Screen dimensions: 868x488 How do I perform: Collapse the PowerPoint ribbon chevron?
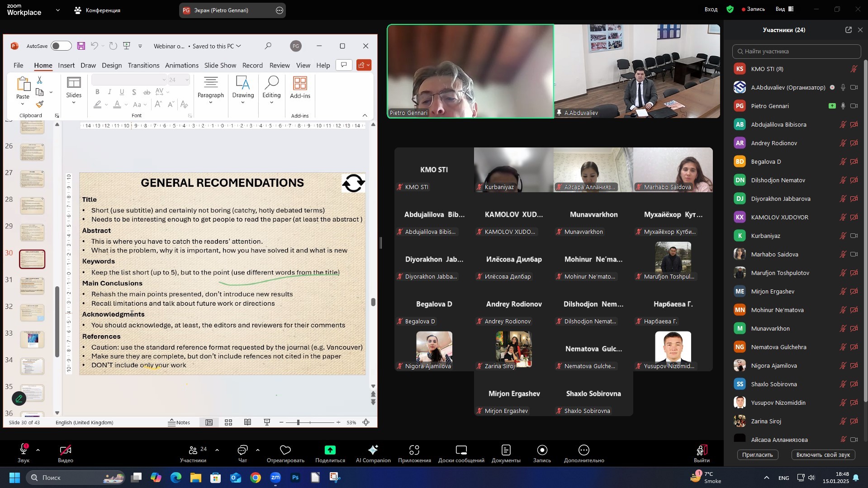(x=365, y=115)
